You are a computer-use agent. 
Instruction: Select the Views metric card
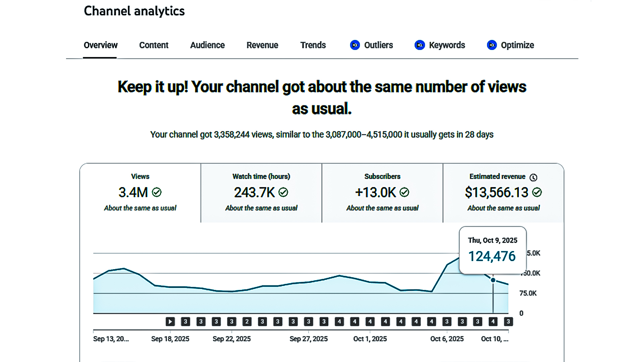140,193
